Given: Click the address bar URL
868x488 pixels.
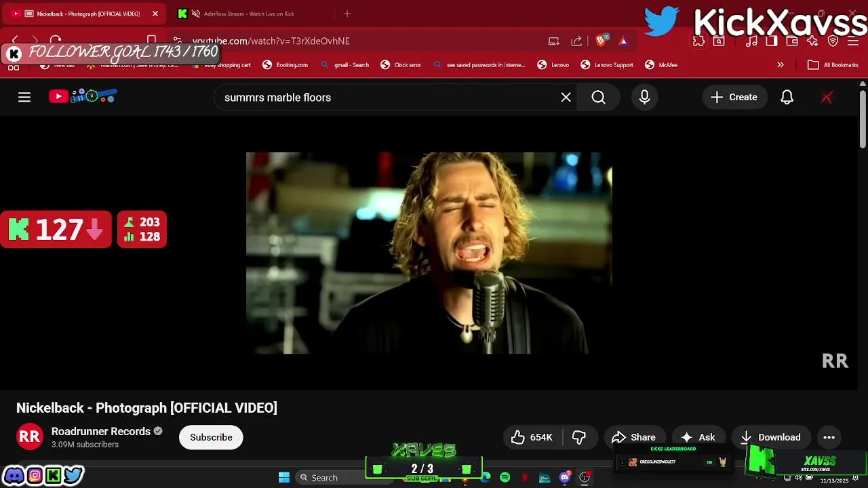Looking at the screenshot, I should (x=271, y=41).
